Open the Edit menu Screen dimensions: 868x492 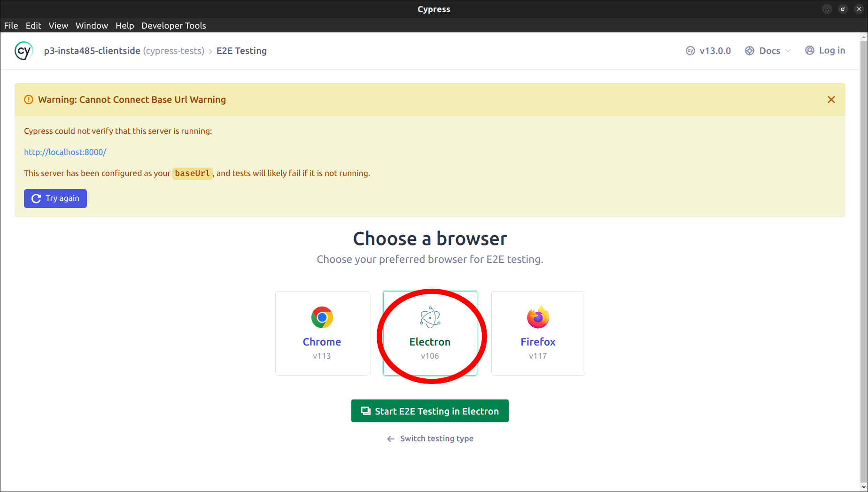33,25
